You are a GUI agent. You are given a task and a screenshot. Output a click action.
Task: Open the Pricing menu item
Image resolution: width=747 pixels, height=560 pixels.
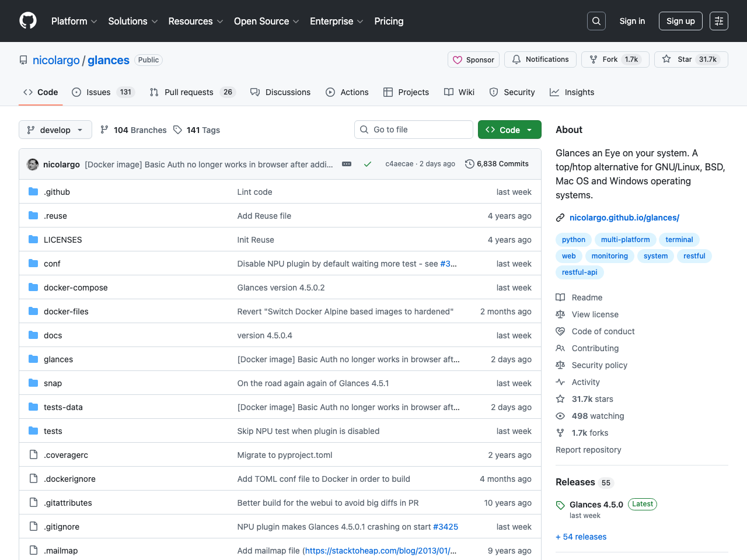pos(389,21)
